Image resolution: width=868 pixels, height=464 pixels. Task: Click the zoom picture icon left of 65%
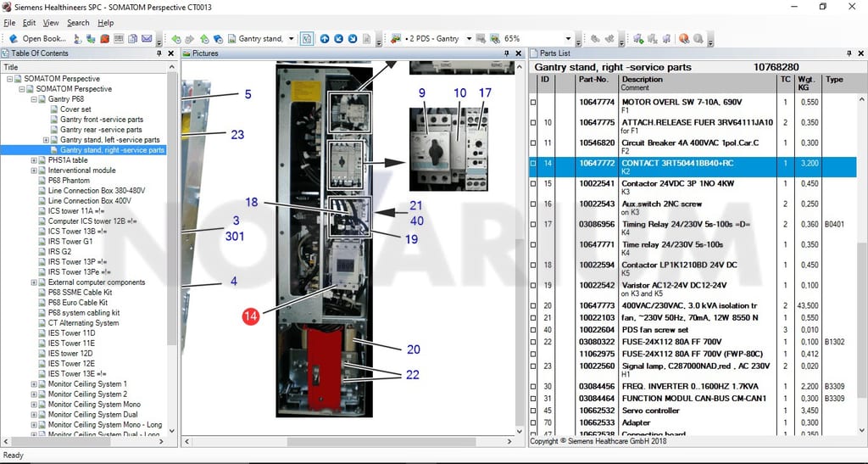(x=494, y=39)
